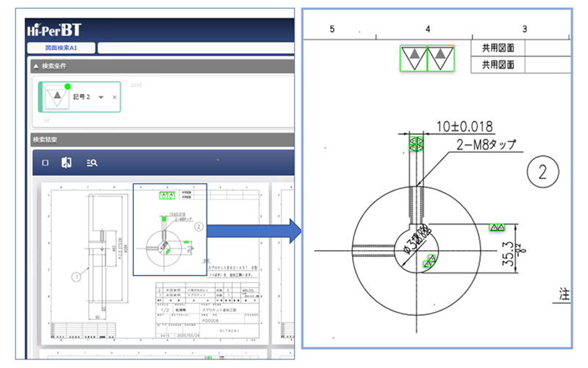
Task: Click the green symbol near 35.3 dimension
Action: [499, 227]
